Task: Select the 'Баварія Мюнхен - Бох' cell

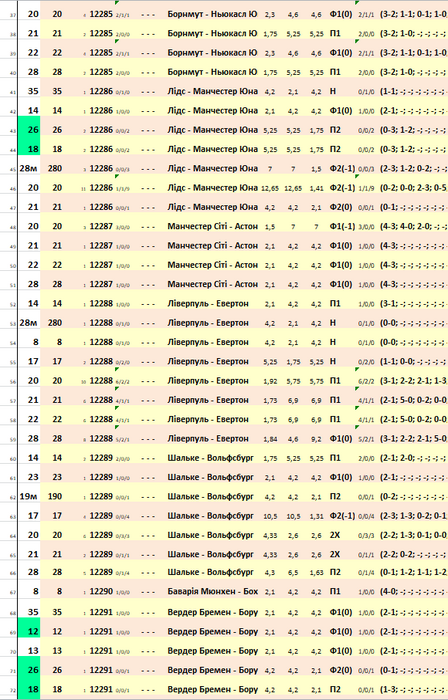Action: 213,592
